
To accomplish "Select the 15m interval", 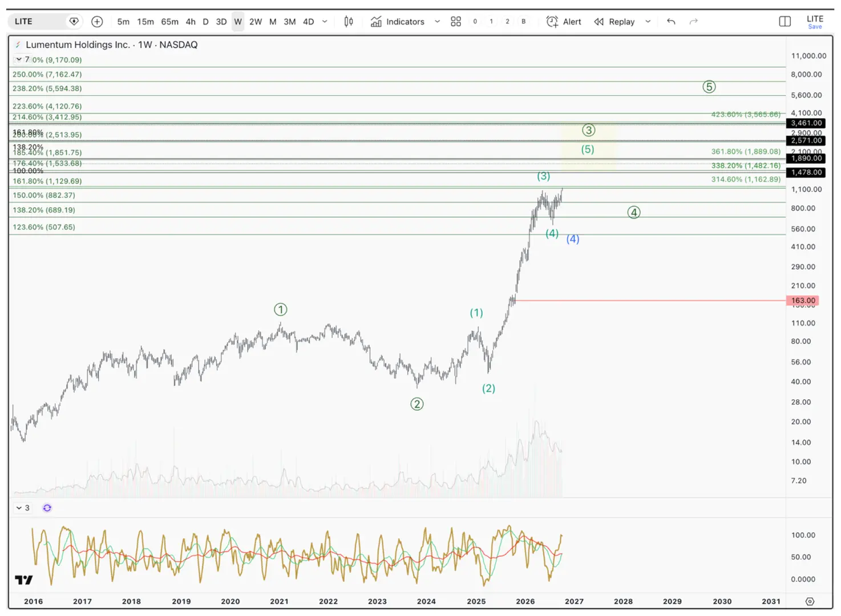I will [145, 22].
